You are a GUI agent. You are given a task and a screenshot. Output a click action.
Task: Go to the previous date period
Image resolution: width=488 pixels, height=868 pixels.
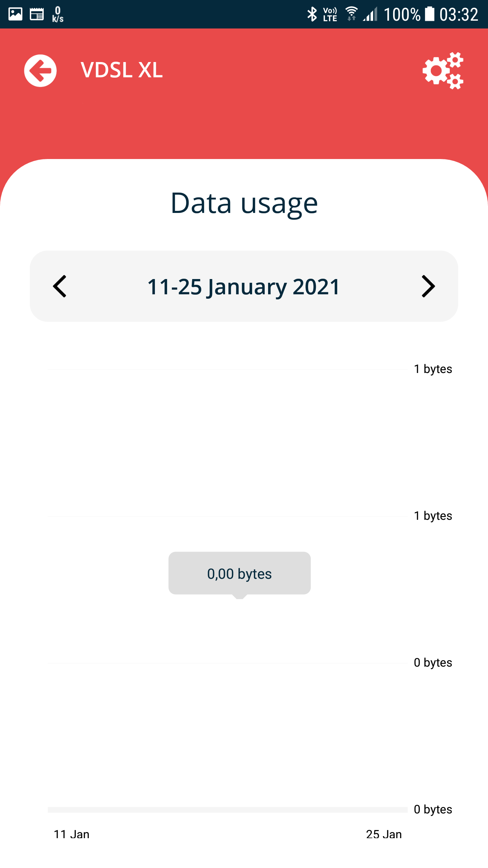pyautogui.click(x=60, y=286)
